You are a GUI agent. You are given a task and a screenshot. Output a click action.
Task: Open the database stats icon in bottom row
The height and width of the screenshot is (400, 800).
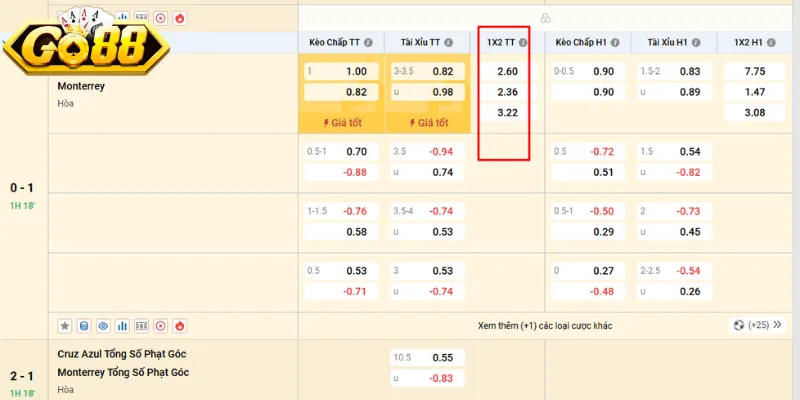pyautogui.click(x=84, y=326)
